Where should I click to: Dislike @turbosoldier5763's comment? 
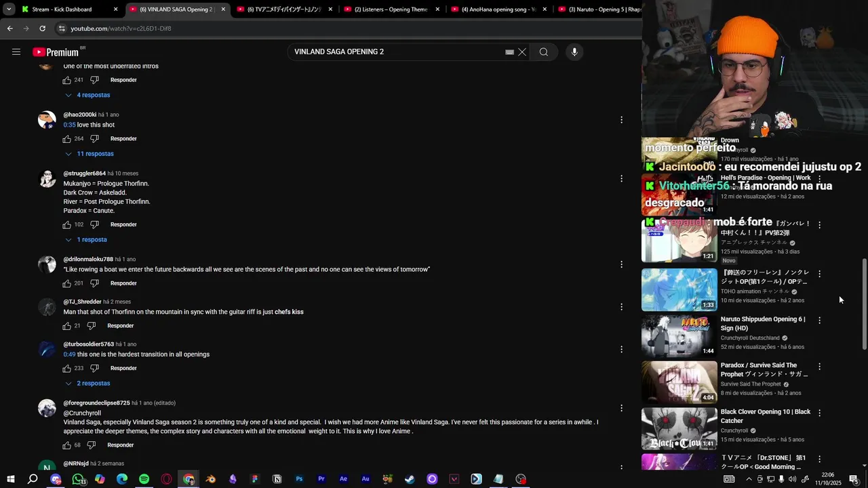pos(94,368)
